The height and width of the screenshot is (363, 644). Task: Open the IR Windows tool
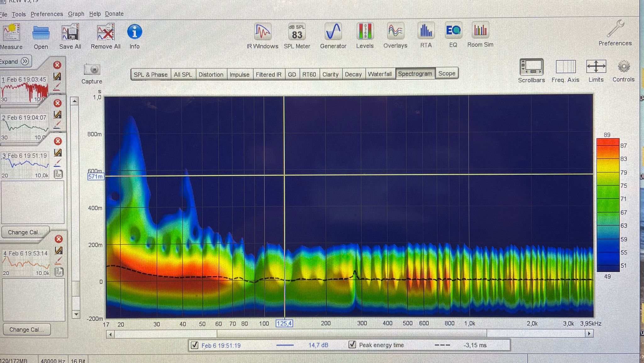(x=262, y=32)
